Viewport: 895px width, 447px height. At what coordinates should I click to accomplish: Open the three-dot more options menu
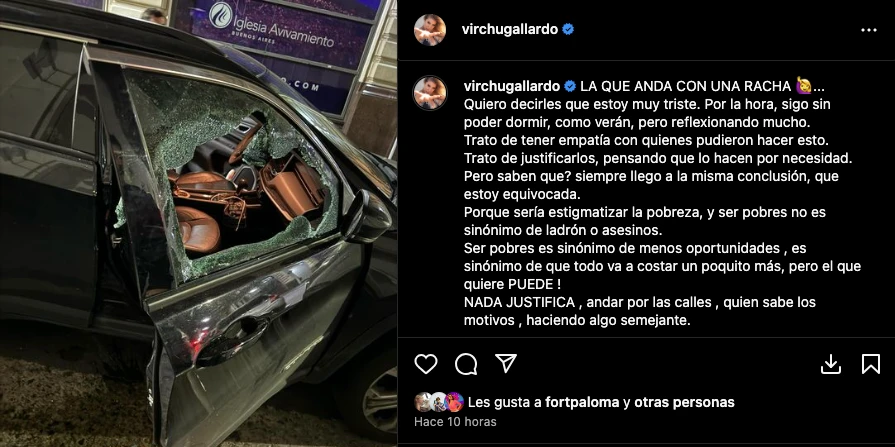pyautogui.click(x=868, y=30)
